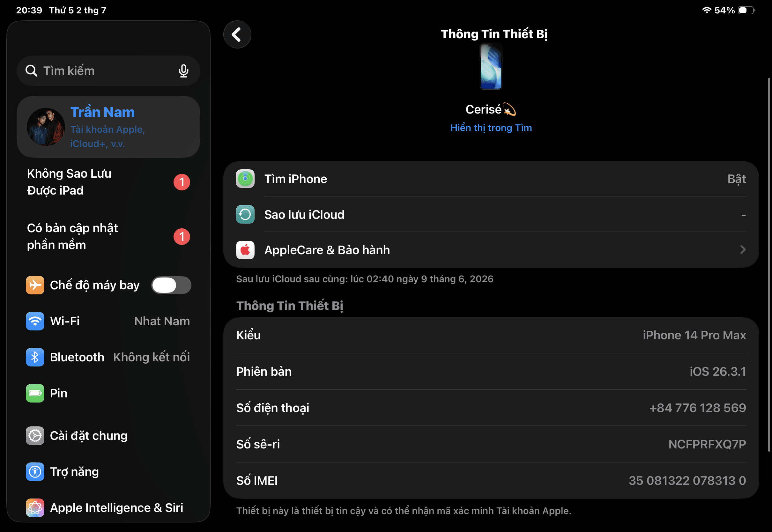This screenshot has height=532, width=772.
Task: Open AppleCare & Bảo hành row
Action: point(491,250)
